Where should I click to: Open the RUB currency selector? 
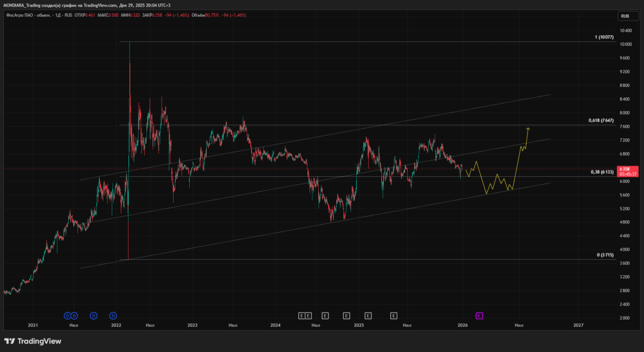(624, 15)
